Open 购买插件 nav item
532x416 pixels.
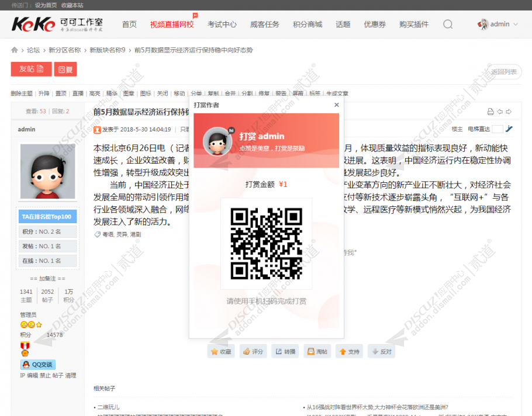coord(414,25)
